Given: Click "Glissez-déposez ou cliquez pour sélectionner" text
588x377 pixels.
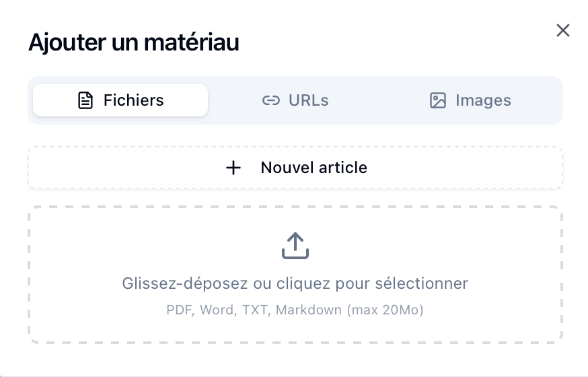Looking at the screenshot, I should [x=295, y=283].
